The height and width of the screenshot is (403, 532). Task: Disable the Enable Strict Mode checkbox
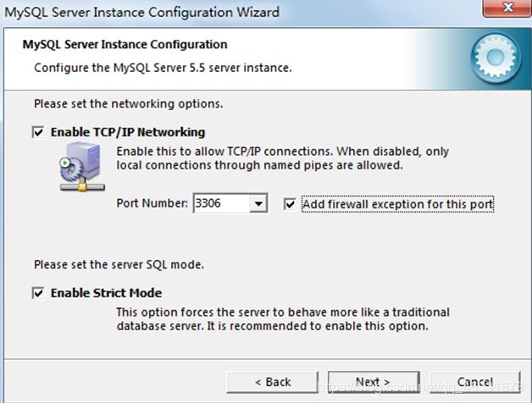(38, 293)
